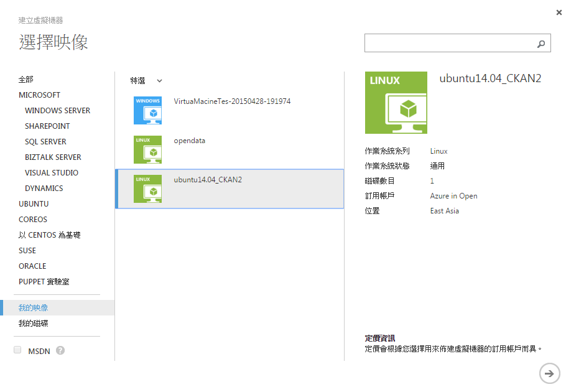Select 我的映像 in the sidebar
Screen dimensions: 566x392
point(34,308)
